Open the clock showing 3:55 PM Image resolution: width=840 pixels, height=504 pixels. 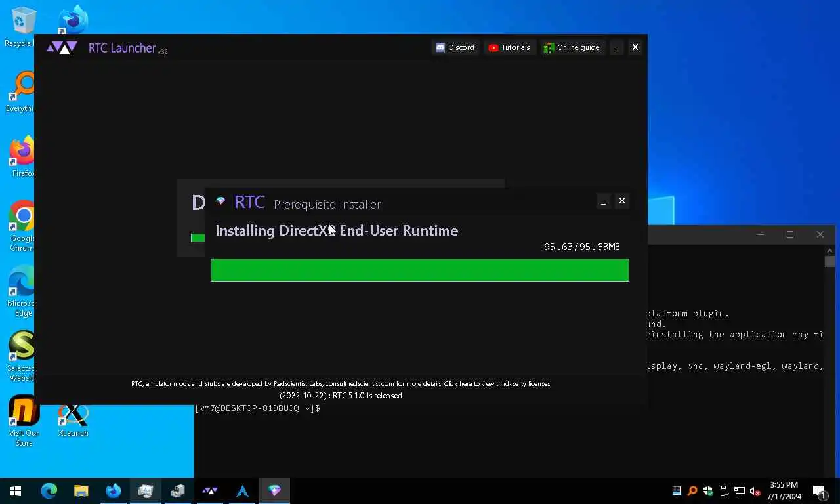[784, 491]
